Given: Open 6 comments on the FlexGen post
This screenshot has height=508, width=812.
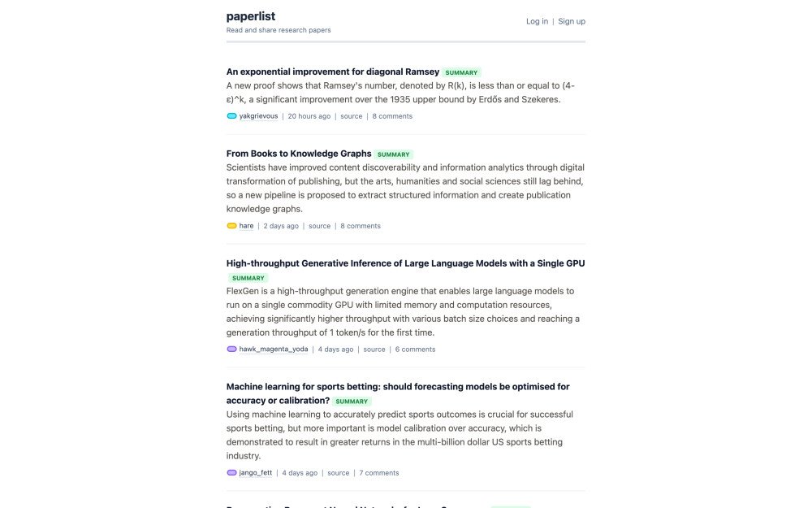Looking at the screenshot, I should [x=415, y=349].
